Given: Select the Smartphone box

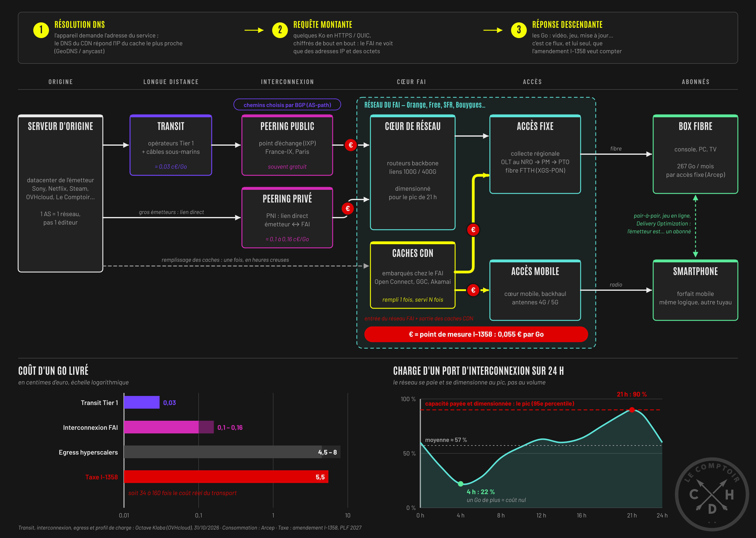Looking at the screenshot, I should point(695,290).
